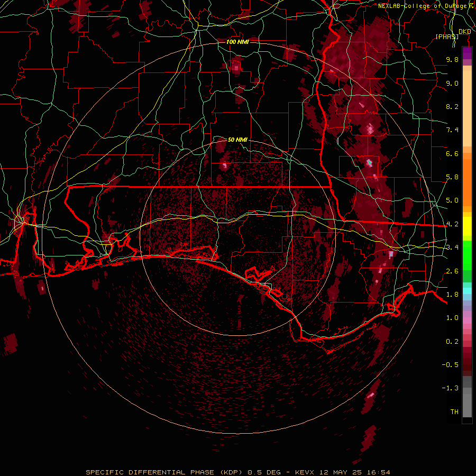Click the 50 NMI range ring label

(x=237, y=140)
